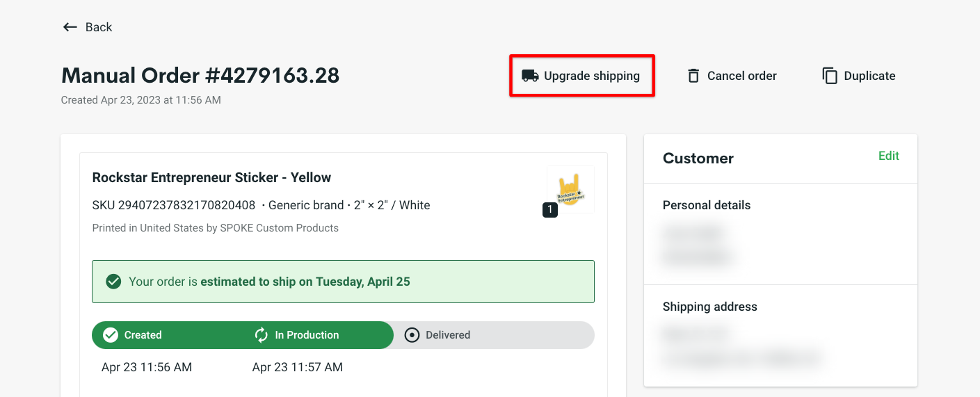Click the Cancel order button
The image size is (980, 397).
(x=732, y=76)
